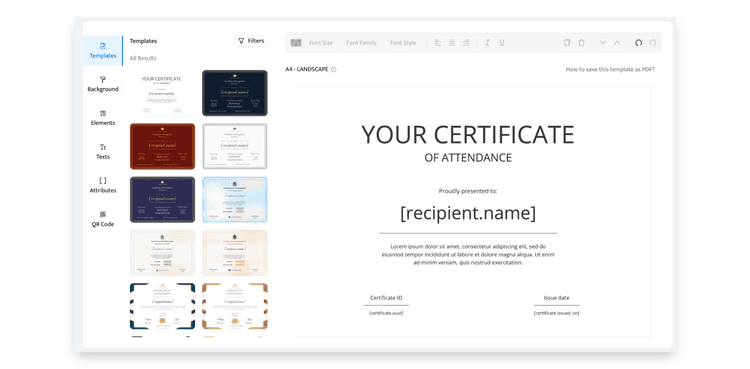Select the 'YOUR CERTIFICATE' heading on canvas
This screenshot has height=369, width=750.
tap(467, 134)
